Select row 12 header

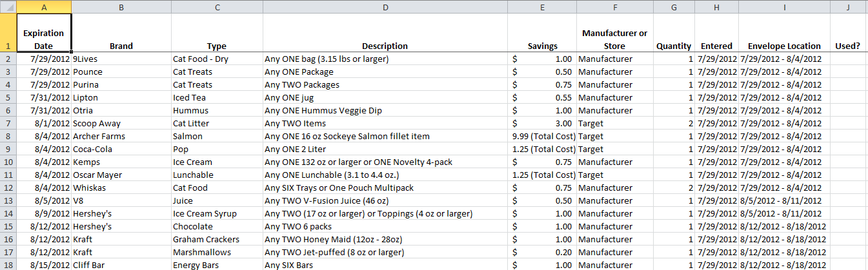[8, 188]
